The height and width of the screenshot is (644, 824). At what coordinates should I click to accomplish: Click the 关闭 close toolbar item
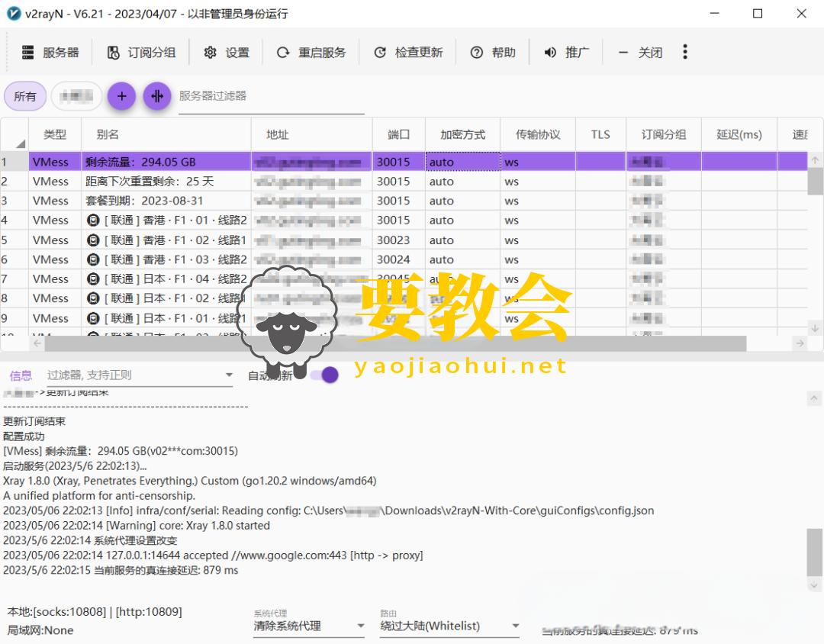[x=640, y=53]
